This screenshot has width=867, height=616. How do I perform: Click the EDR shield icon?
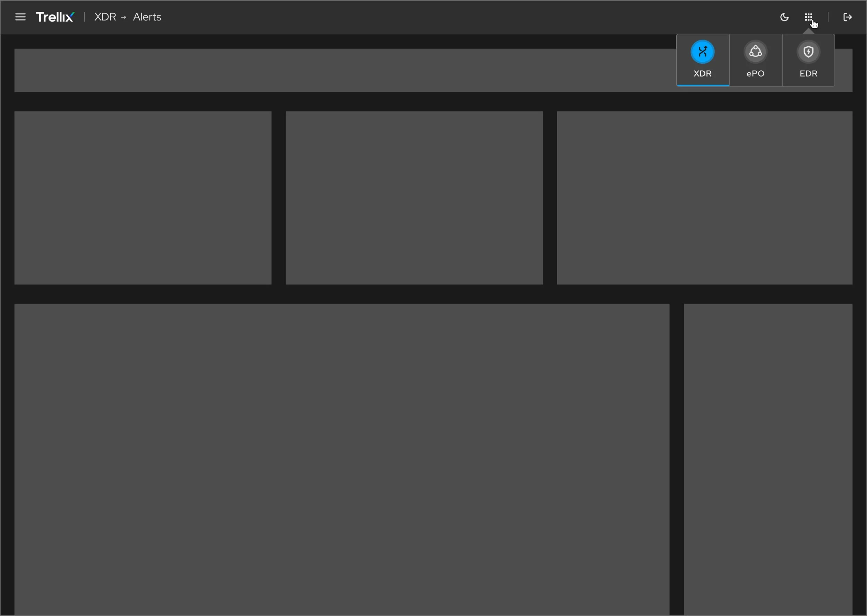[x=808, y=52]
